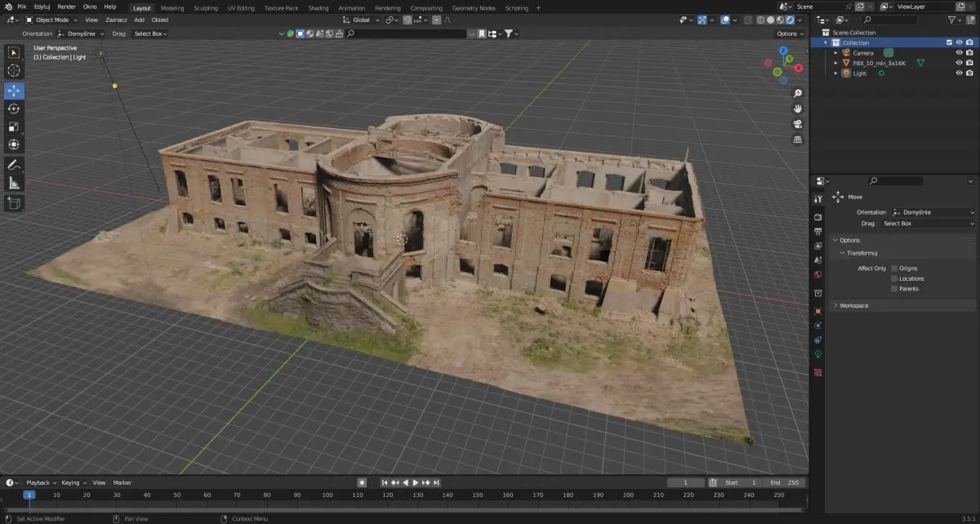Open the Render properties tab
Screen dimensions: 980x524
817,216
